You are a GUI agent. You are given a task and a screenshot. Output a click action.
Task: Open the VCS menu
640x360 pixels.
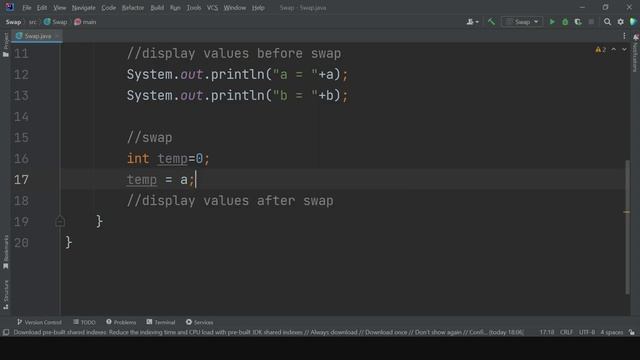click(212, 8)
